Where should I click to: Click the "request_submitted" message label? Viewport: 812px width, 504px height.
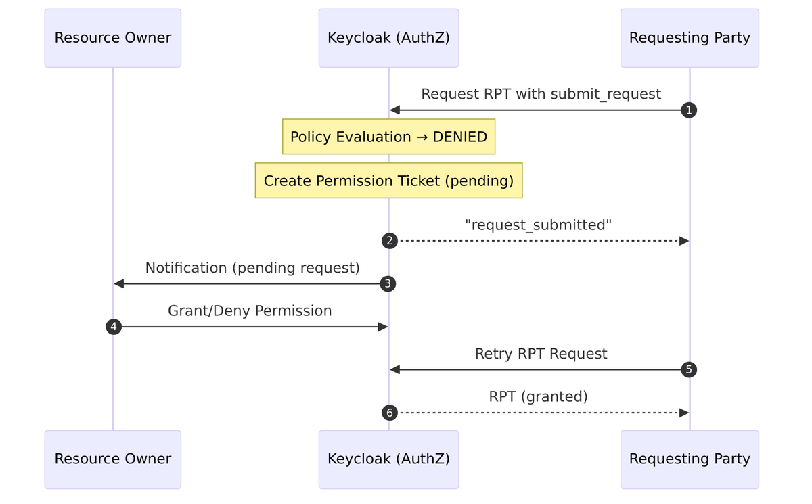[539, 225]
